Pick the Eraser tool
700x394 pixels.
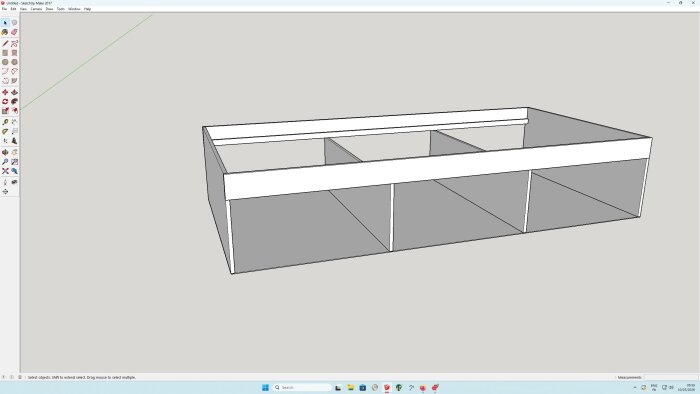tap(14, 32)
